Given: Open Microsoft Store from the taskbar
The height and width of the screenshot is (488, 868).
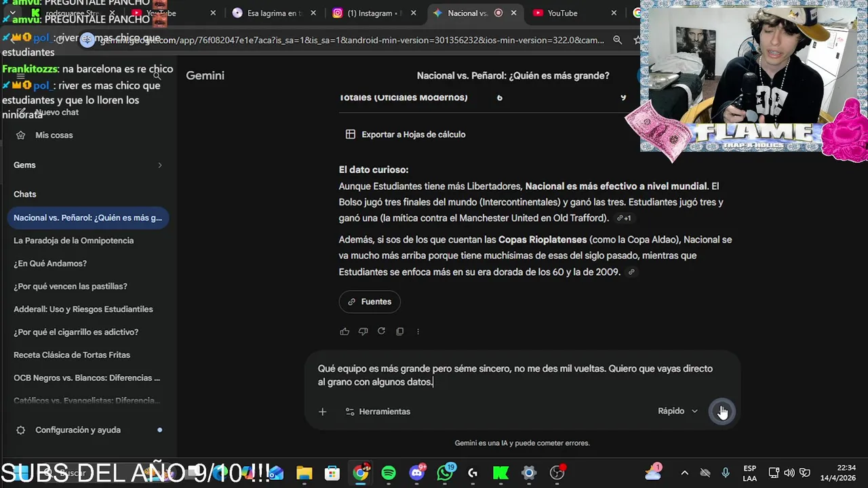Looking at the screenshot, I should tap(332, 473).
